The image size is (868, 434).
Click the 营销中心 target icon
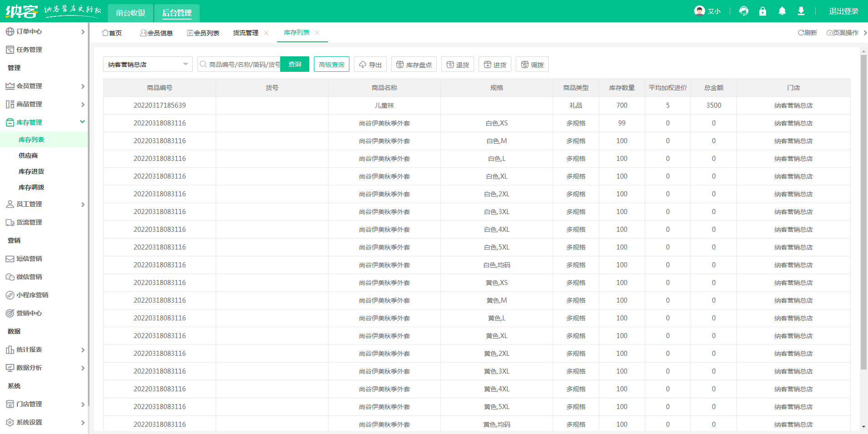pos(10,314)
